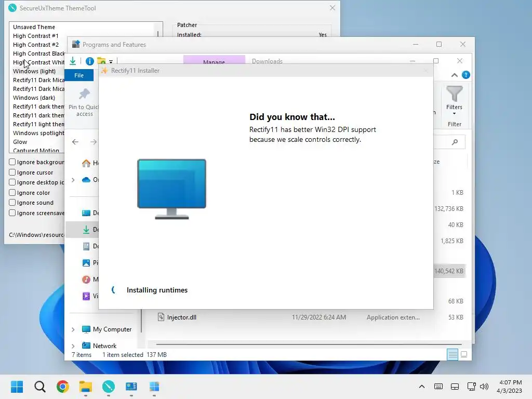This screenshot has height=399, width=532.
Task: Expand My Computer tree node
Action: pos(73,329)
